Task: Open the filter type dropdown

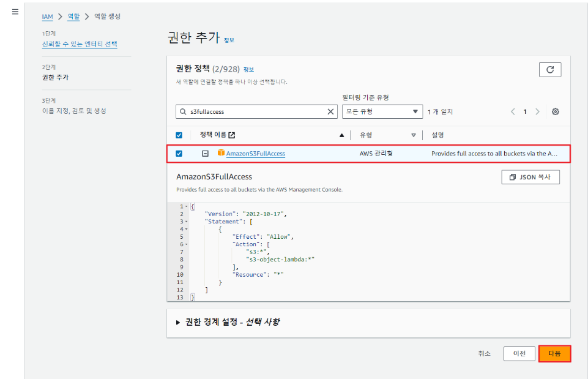Action: tap(382, 111)
